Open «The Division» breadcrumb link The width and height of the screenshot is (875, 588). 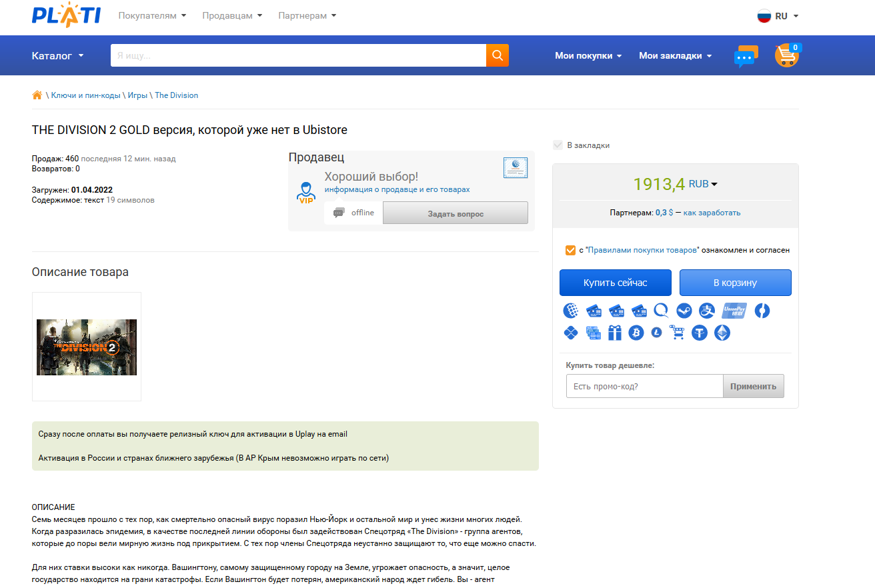(177, 95)
